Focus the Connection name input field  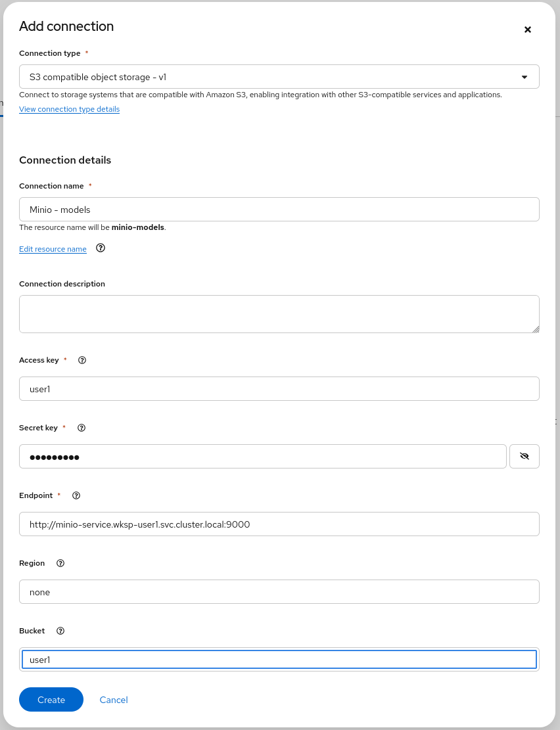[279, 210]
